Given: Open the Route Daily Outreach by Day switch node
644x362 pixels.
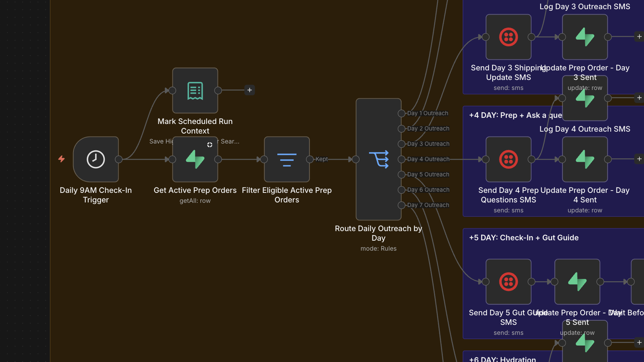Looking at the screenshot, I should (379, 159).
